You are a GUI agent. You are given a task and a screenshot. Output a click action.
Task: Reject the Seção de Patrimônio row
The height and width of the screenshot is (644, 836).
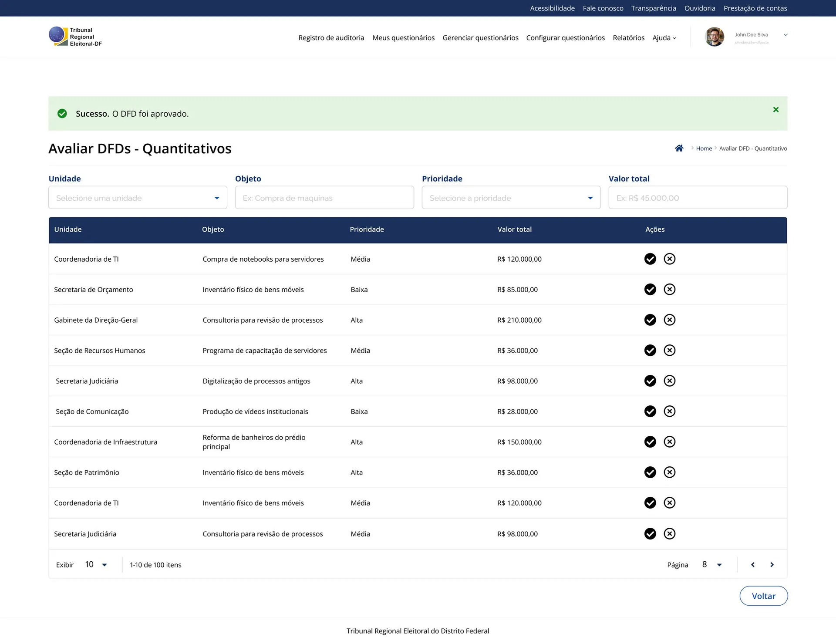670,472
